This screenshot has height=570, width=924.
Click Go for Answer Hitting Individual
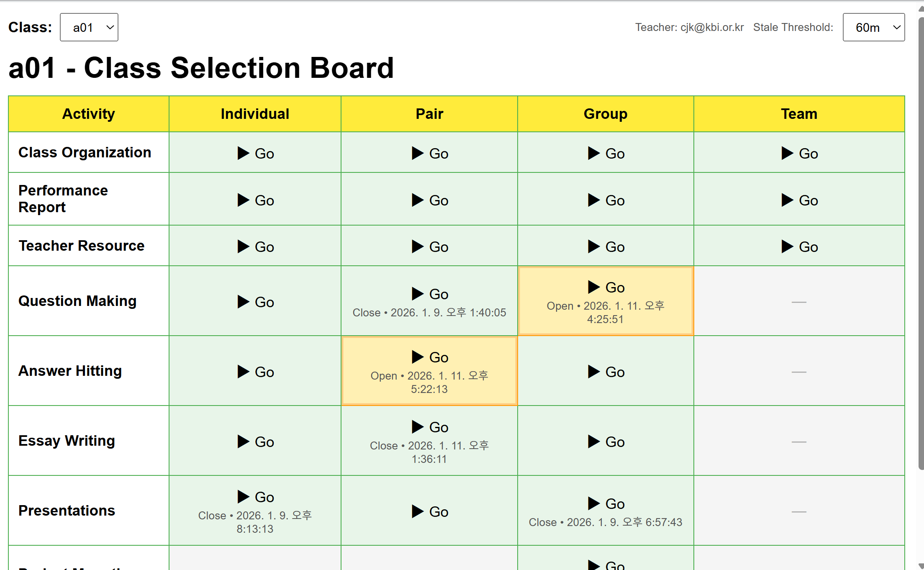tap(264, 372)
